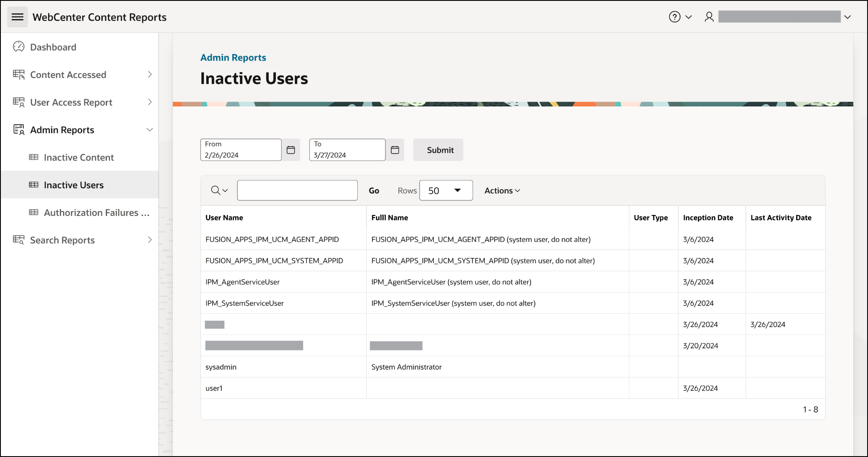This screenshot has width=868, height=457.
Task: Open User Access Report menu item
Action: coord(71,102)
